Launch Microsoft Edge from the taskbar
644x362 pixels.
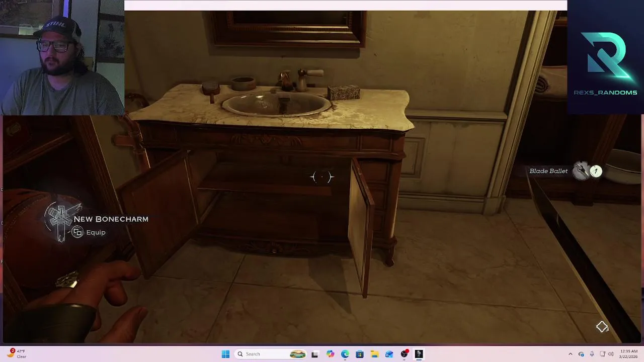[x=345, y=354]
